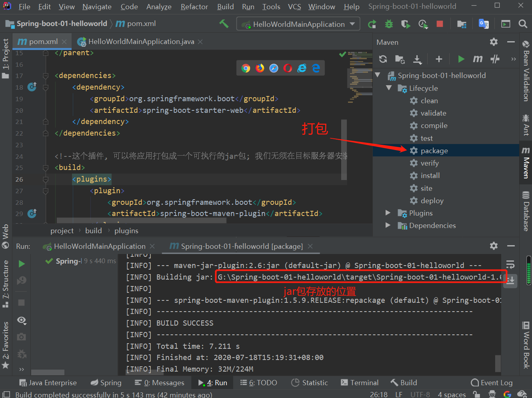
Task: Click the editor vertical scrollbar thumb
Action: [x=344, y=150]
